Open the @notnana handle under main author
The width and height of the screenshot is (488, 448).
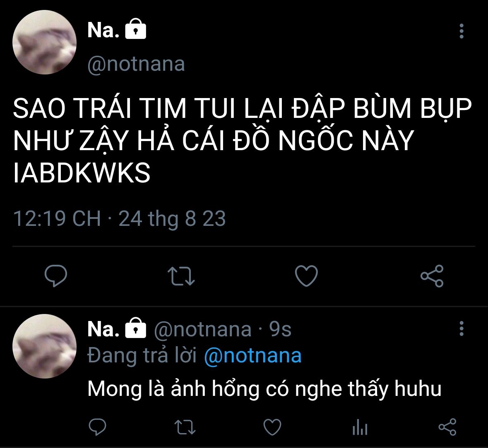(x=136, y=64)
